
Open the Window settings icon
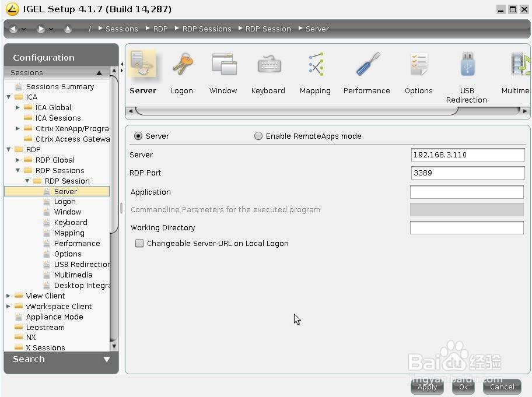tap(223, 64)
